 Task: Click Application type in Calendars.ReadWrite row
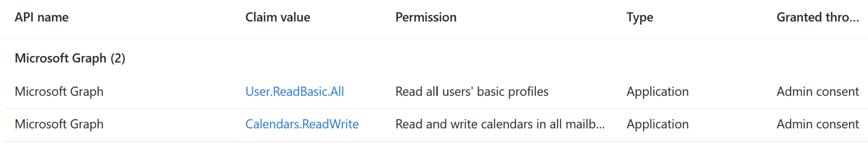(658, 124)
